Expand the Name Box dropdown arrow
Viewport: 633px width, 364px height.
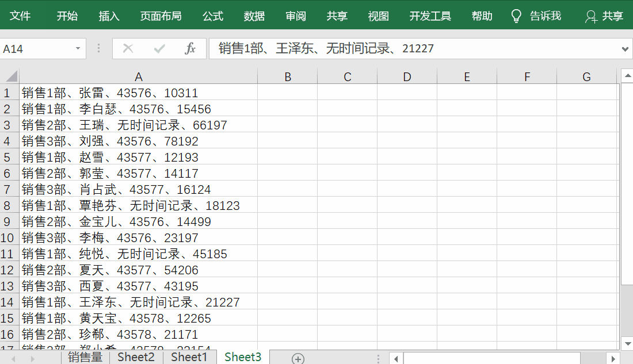click(78, 49)
